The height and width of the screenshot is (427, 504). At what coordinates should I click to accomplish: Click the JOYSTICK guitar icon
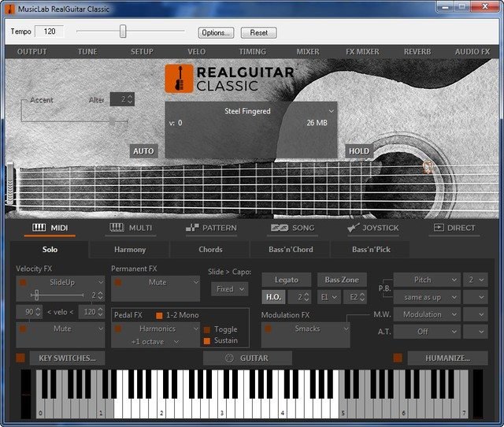354,228
